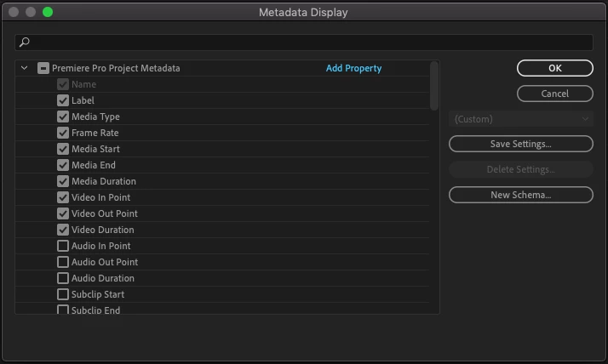Uncheck the Media Start checkbox
Screen dimensions: 608x364
coord(63,149)
